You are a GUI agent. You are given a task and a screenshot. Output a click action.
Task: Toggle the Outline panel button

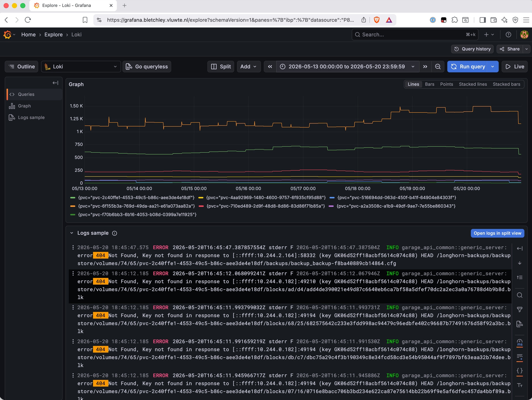[22, 66]
